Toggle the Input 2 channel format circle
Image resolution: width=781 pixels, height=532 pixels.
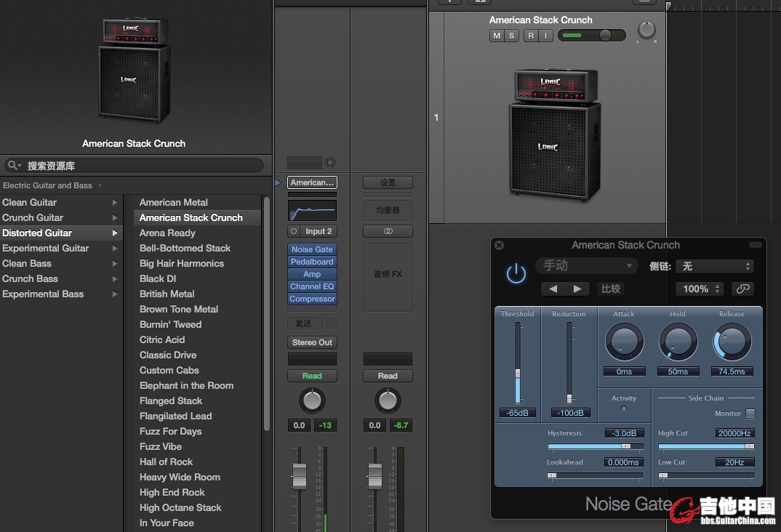tap(294, 231)
